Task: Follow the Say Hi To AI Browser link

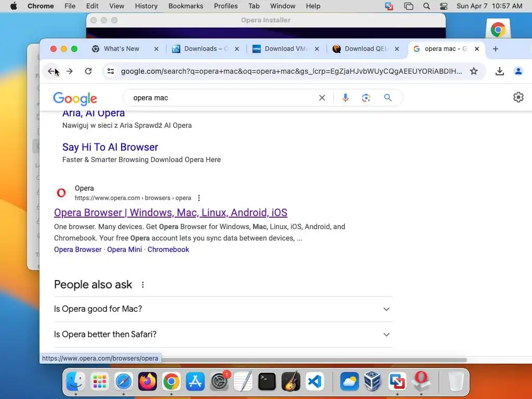Action: coord(110,147)
